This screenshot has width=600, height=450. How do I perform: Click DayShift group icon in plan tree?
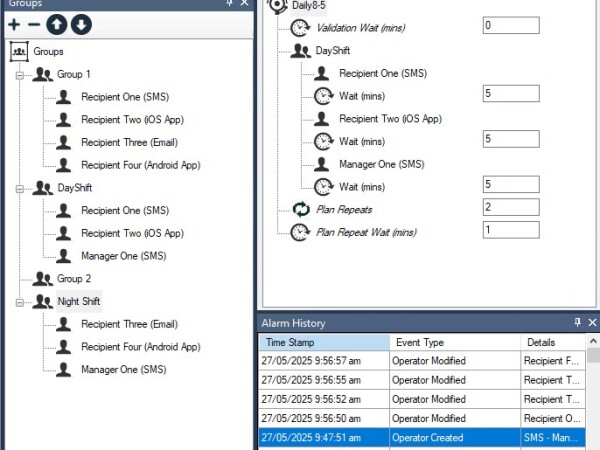point(301,51)
